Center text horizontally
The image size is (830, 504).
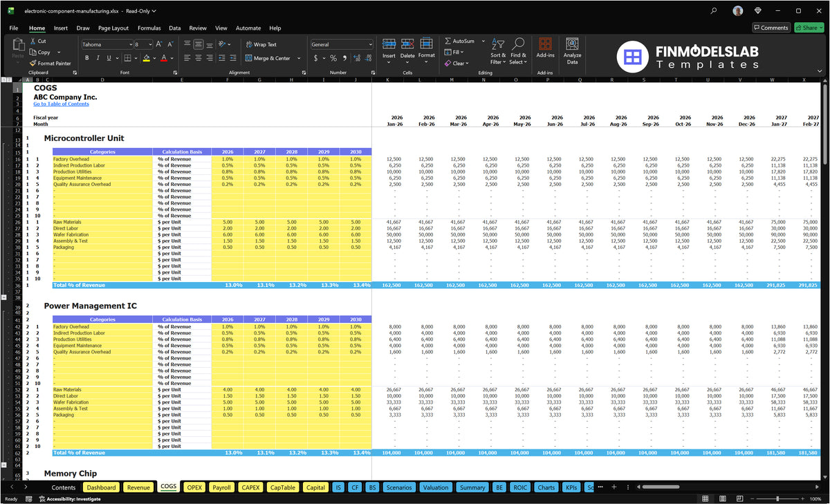click(x=199, y=58)
